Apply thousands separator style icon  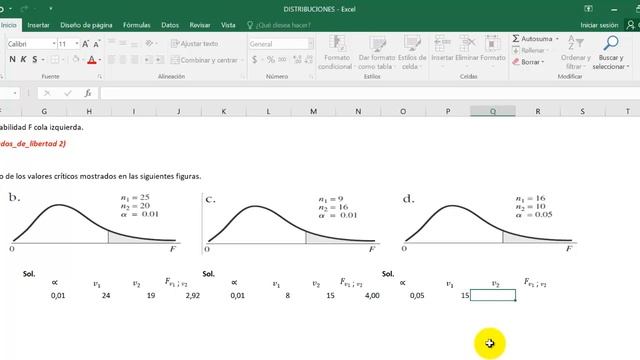[x=282, y=60]
